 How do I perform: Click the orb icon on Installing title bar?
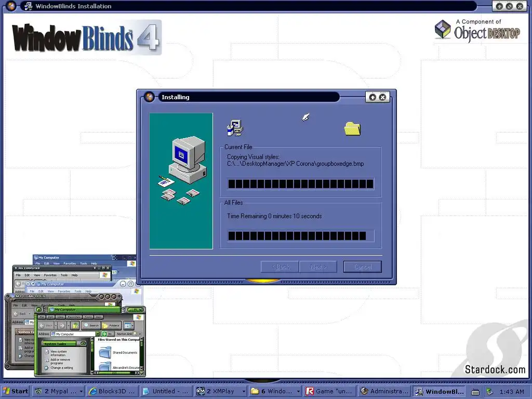149,97
